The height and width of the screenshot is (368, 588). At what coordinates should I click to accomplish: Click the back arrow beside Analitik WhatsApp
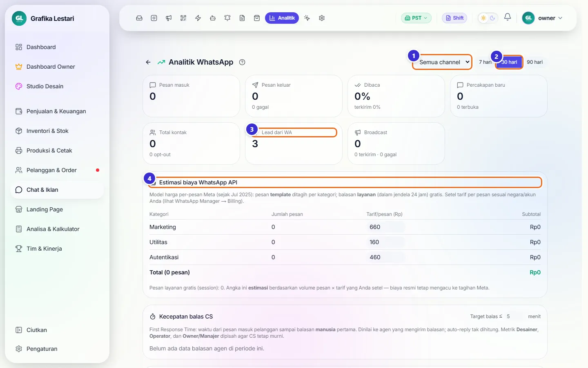[148, 62]
